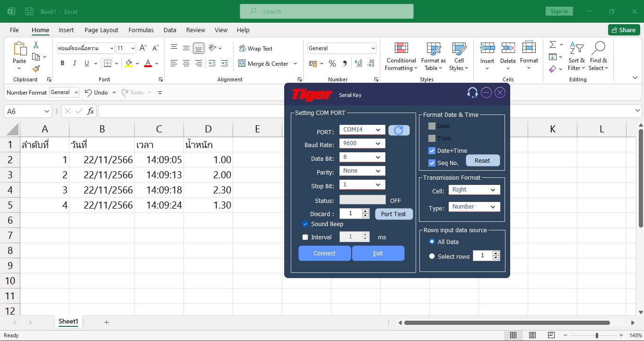Click the Share button

click(x=624, y=30)
